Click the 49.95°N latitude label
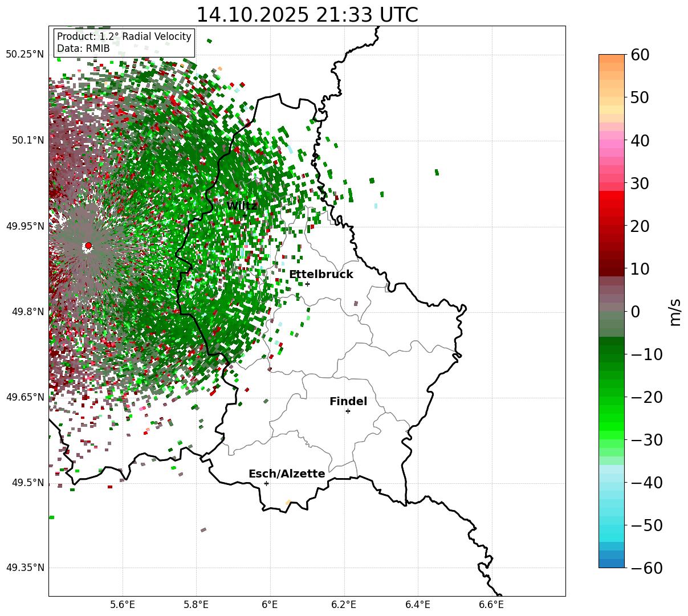Image resolution: width=688 pixels, height=616 pixels. [25, 226]
